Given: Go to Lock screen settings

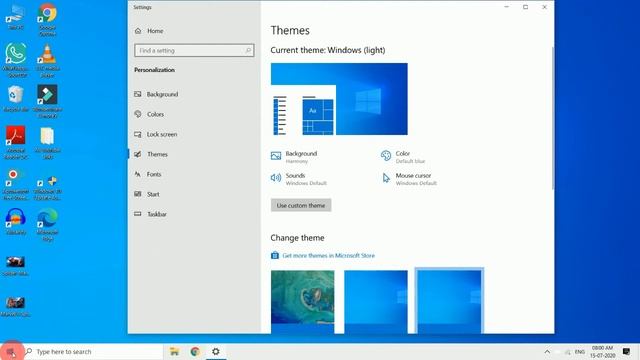Looking at the screenshot, I should (x=156, y=134).
